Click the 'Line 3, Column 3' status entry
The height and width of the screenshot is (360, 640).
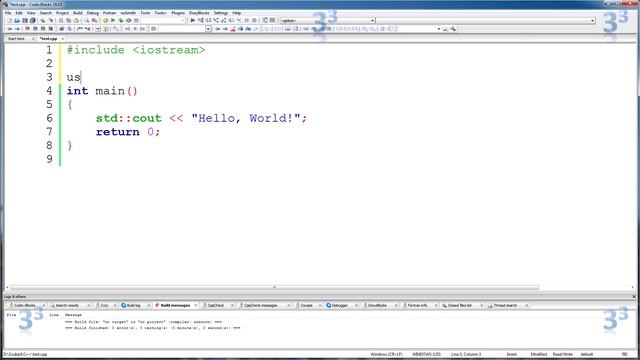tap(466, 354)
